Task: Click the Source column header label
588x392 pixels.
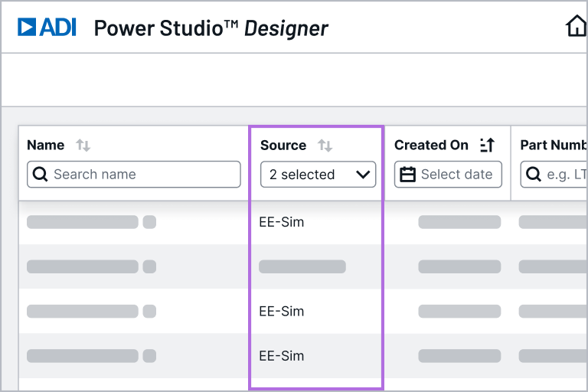Action: 283,145
